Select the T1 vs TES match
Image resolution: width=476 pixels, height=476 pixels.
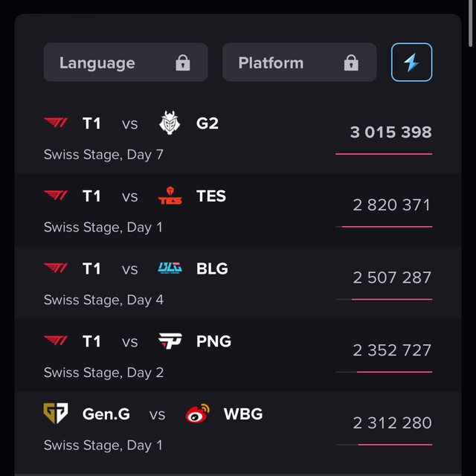[x=238, y=210]
